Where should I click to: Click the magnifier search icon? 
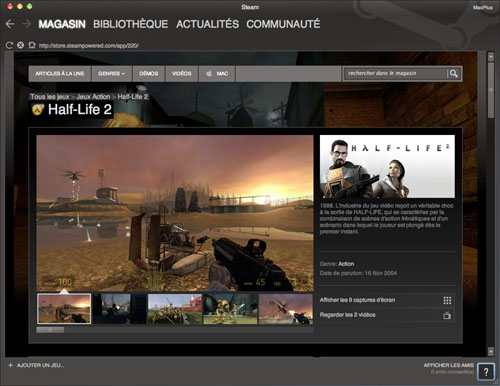453,73
